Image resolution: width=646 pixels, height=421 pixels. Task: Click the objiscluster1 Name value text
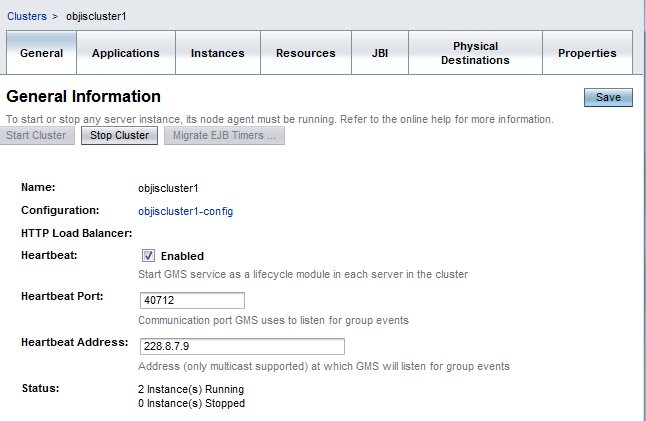tap(168, 187)
